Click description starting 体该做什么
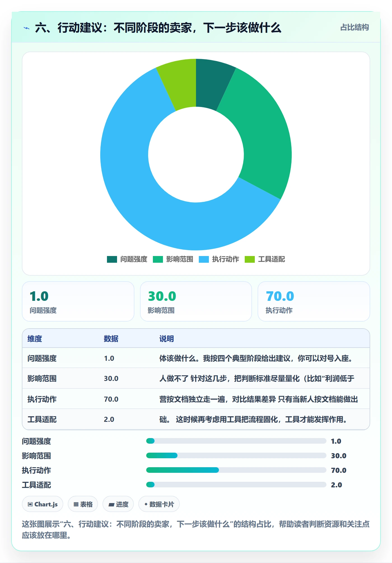Viewport: 392px width, 563px height. pyautogui.click(x=256, y=358)
